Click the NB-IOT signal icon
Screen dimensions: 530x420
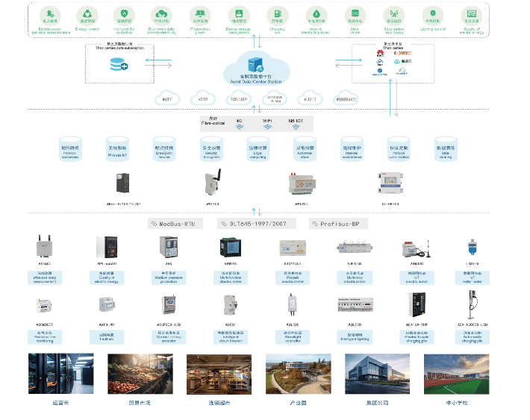pos(296,127)
